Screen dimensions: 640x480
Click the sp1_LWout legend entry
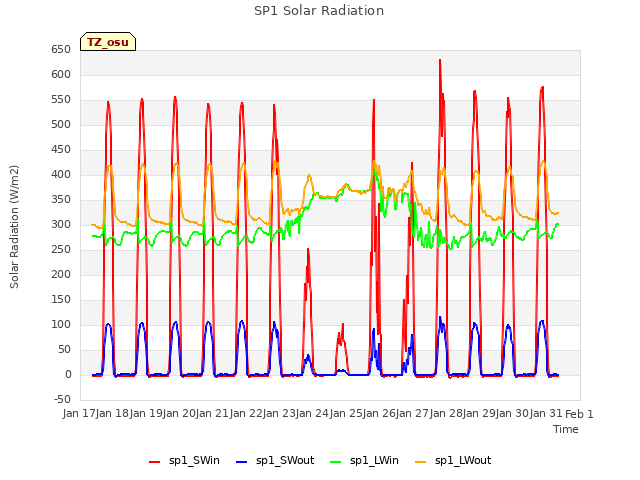tap(453, 461)
